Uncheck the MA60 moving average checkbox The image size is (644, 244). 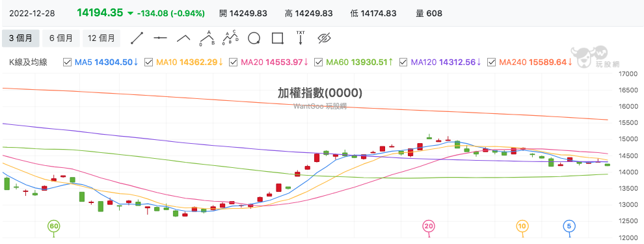[x=318, y=62]
